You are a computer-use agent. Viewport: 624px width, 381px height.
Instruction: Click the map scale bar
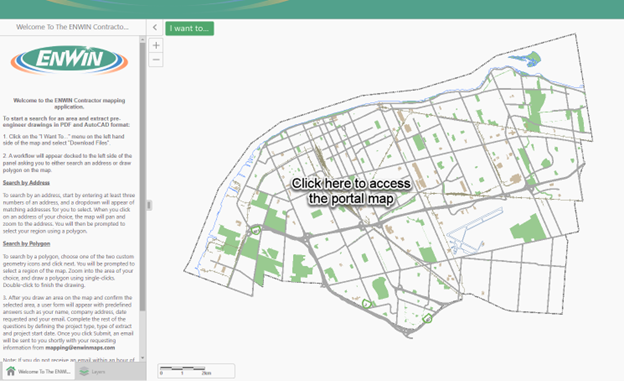click(196, 371)
